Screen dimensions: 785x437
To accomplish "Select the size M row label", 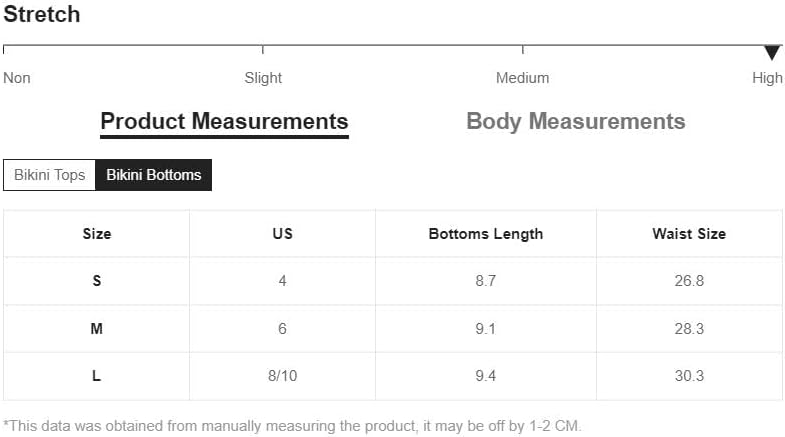I will pos(97,329).
